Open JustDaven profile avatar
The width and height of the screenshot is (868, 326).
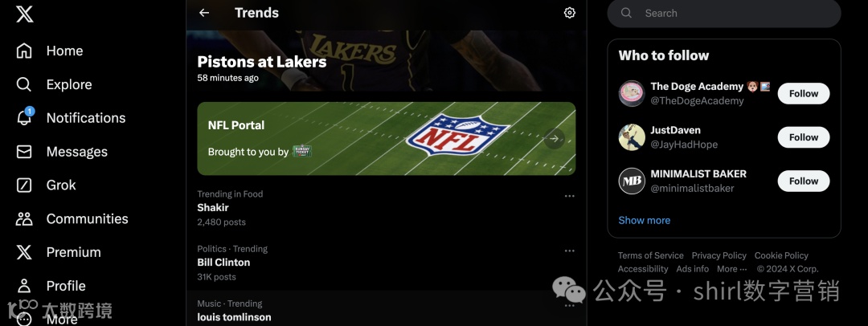pos(632,137)
